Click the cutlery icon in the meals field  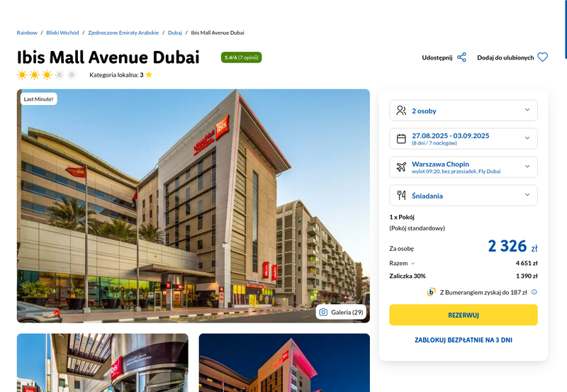coord(401,195)
